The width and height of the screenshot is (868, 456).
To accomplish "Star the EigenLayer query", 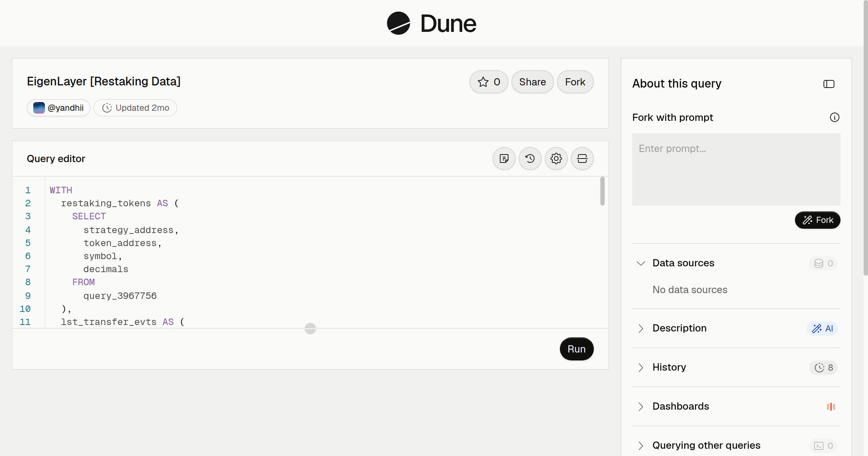I will click(x=489, y=82).
